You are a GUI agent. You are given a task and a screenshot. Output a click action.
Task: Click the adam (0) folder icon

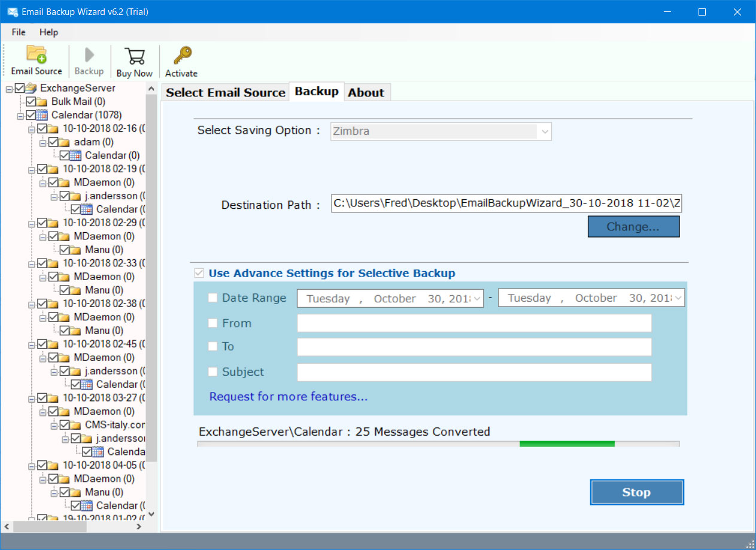[65, 142]
